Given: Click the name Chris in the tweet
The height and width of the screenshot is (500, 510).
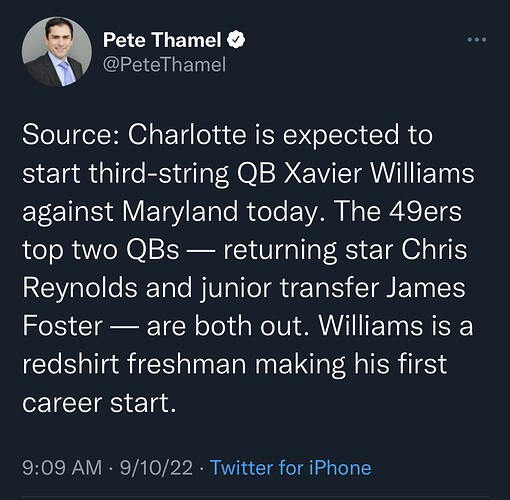Looking at the screenshot, I should click(434, 250).
